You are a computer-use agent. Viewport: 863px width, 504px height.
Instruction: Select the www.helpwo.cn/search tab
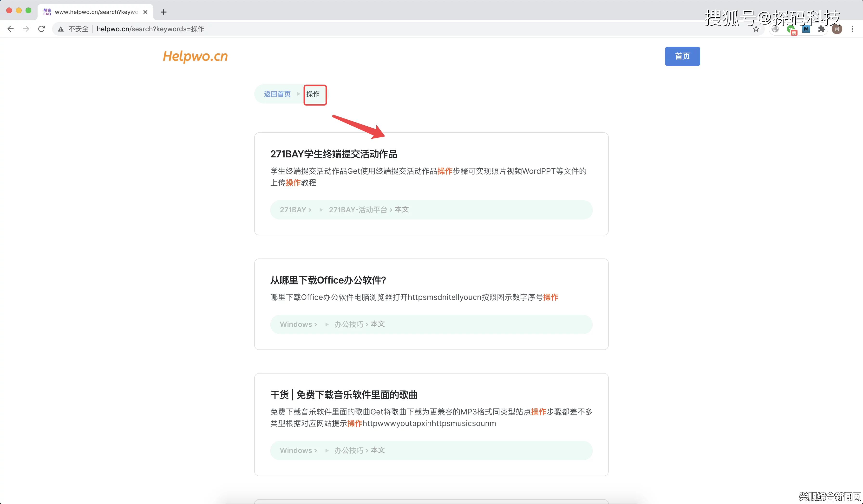[x=95, y=12]
